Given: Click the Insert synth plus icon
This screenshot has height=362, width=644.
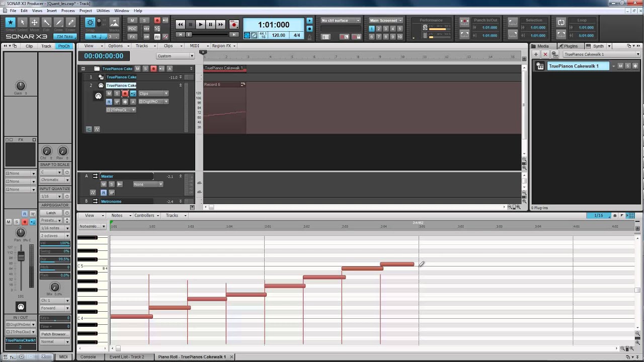Looking at the screenshot, I should click(x=536, y=54).
